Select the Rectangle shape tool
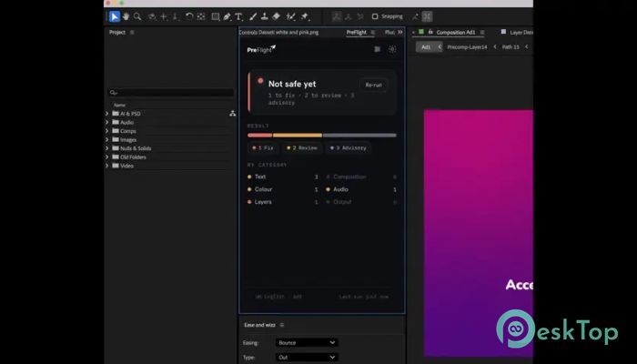Viewport: 637px width, 364px height. coord(216,16)
